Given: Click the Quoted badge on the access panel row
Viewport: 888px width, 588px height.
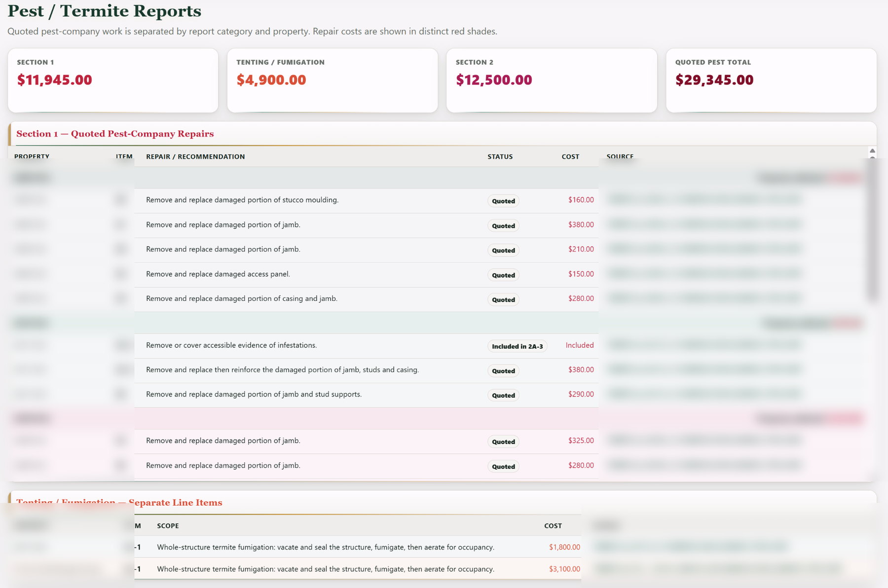Looking at the screenshot, I should coord(503,275).
